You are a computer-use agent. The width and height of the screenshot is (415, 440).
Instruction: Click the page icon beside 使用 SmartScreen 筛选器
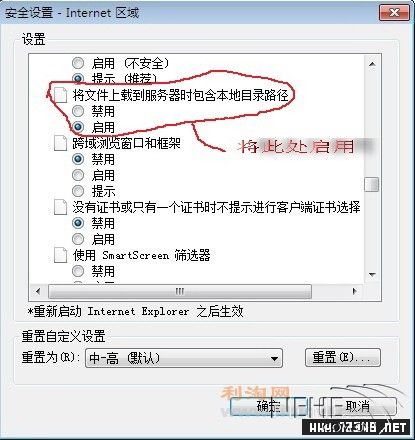tap(61, 255)
